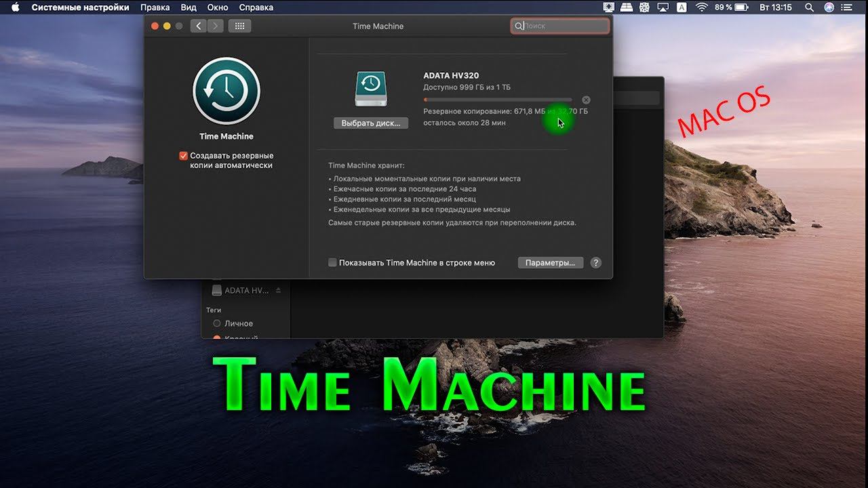Go forward with the right arrow button
The image size is (868, 488).
coord(215,26)
